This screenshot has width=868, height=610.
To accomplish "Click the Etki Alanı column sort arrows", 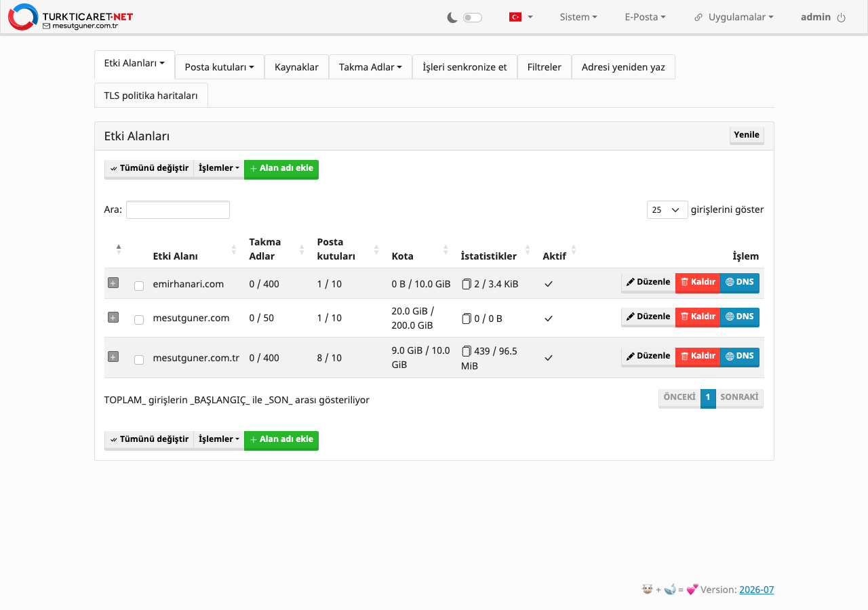I will click(234, 249).
